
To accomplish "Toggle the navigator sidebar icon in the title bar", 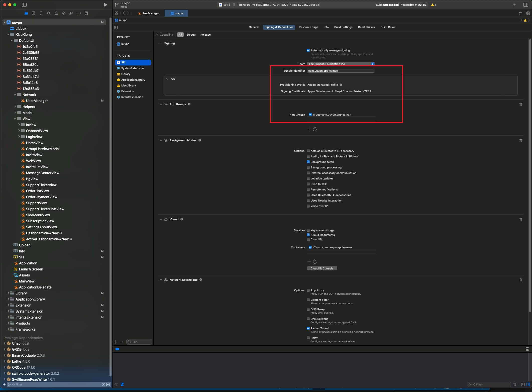I will (24, 5).
